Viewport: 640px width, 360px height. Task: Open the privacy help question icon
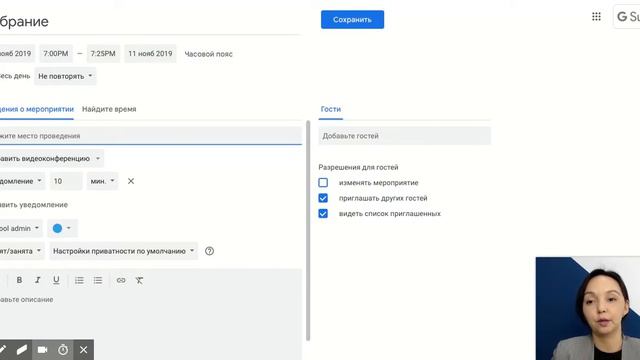(209, 251)
